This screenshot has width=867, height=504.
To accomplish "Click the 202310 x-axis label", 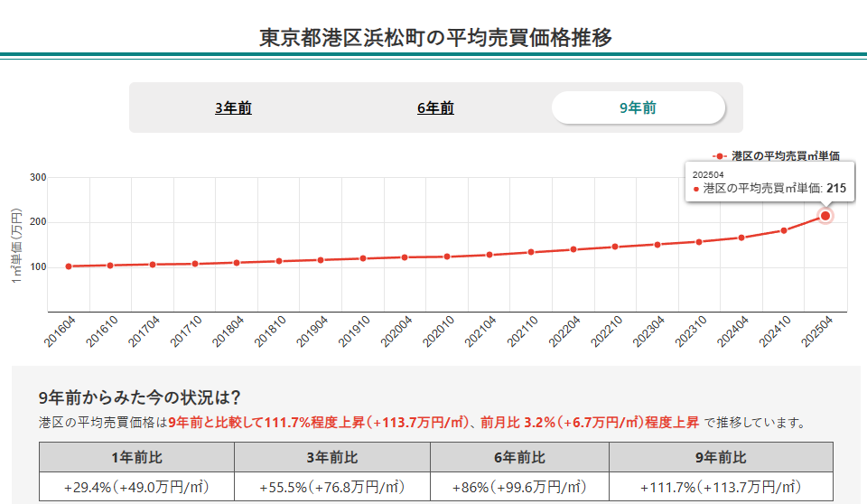I will 688,332.
